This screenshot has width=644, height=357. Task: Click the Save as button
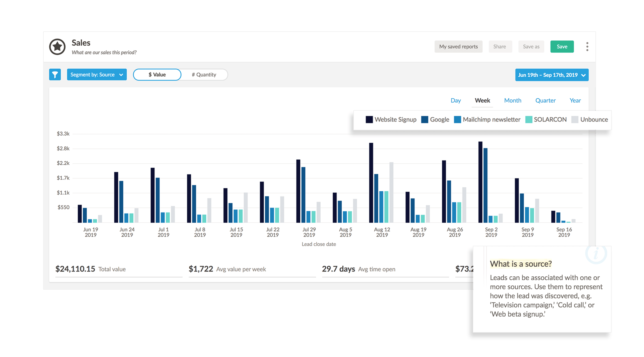(x=531, y=47)
